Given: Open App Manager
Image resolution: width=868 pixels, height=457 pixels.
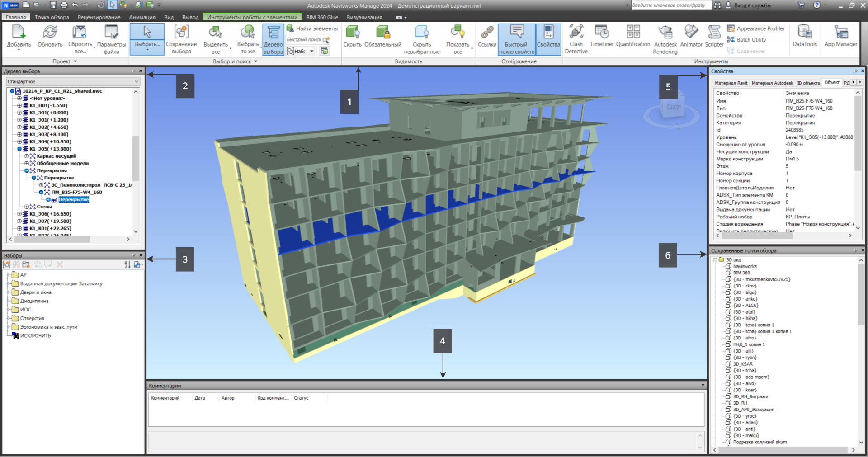Looking at the screenshot, I should 840,36.
